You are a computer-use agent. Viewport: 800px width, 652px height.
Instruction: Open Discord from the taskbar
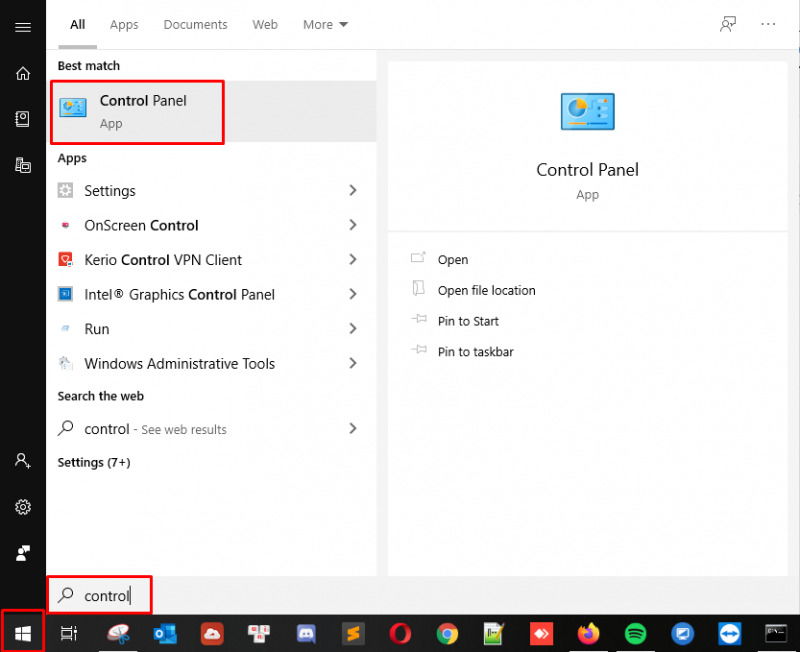coord(306,634)
